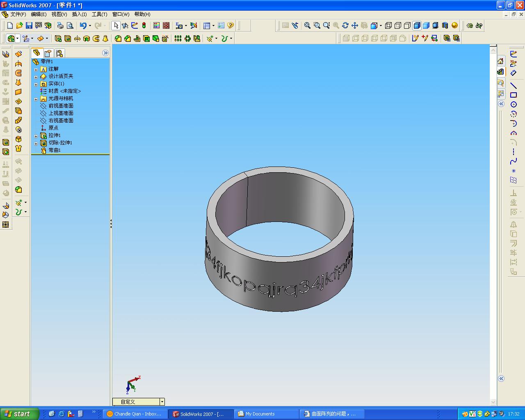The height and width of the screenshot is (420, 525).
Task: Select the Line sketch tool
Action: tap(514, 85)
